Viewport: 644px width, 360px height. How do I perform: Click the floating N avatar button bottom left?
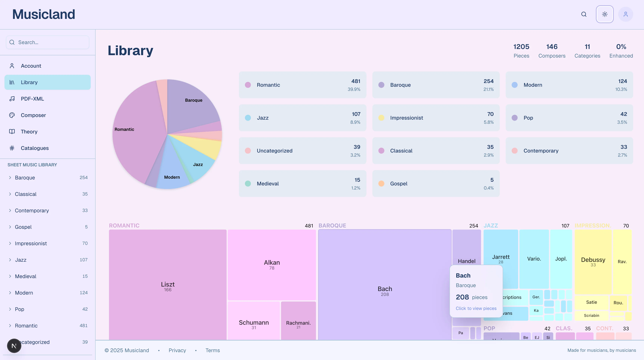[x=14, y=345]
